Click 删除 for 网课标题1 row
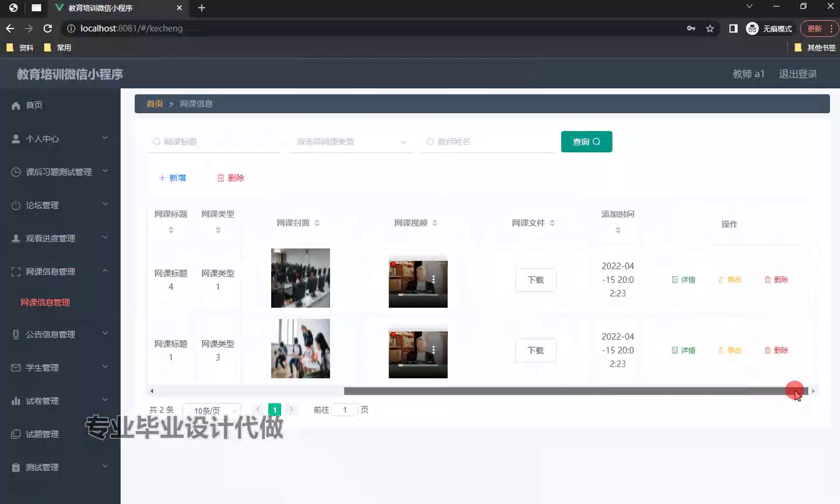Viewport: 840px width, 504px height. coord(776,351)
